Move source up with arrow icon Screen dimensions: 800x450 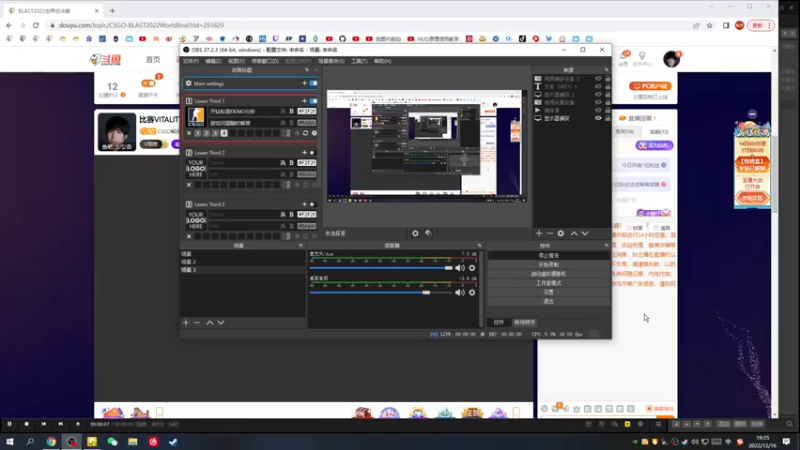[x=574, y=233]
